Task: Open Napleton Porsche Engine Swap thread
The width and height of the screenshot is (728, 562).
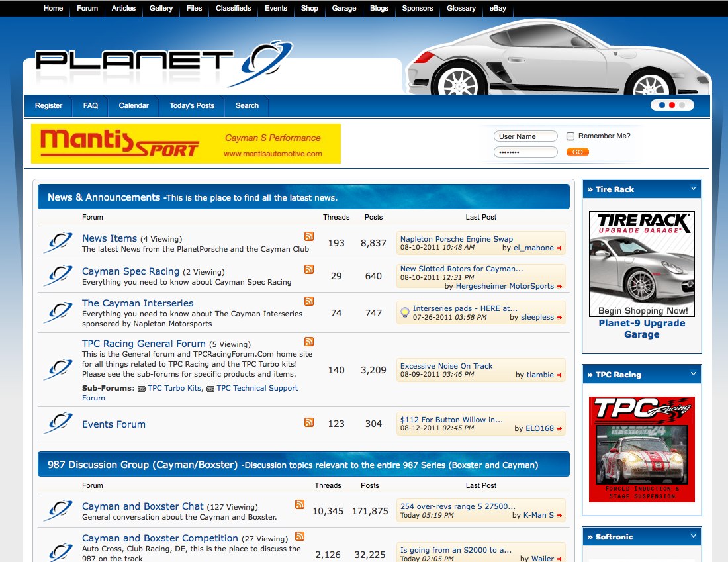Action: coord(457,239)
